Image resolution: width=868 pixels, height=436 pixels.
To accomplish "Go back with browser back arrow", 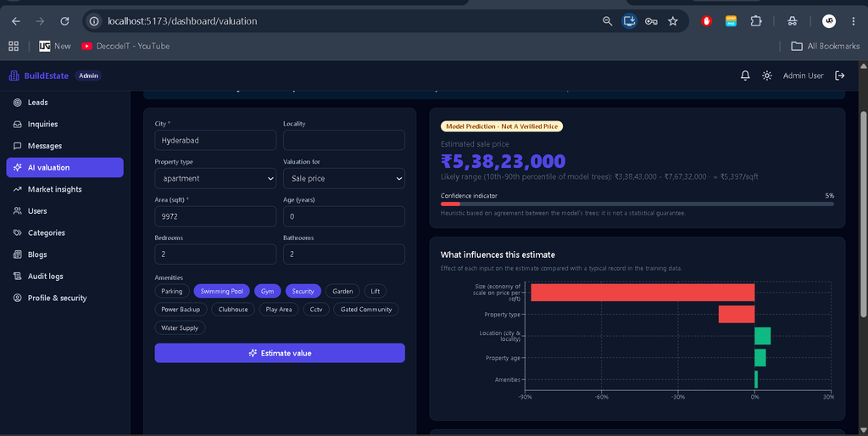I will [x=16, y=21].
